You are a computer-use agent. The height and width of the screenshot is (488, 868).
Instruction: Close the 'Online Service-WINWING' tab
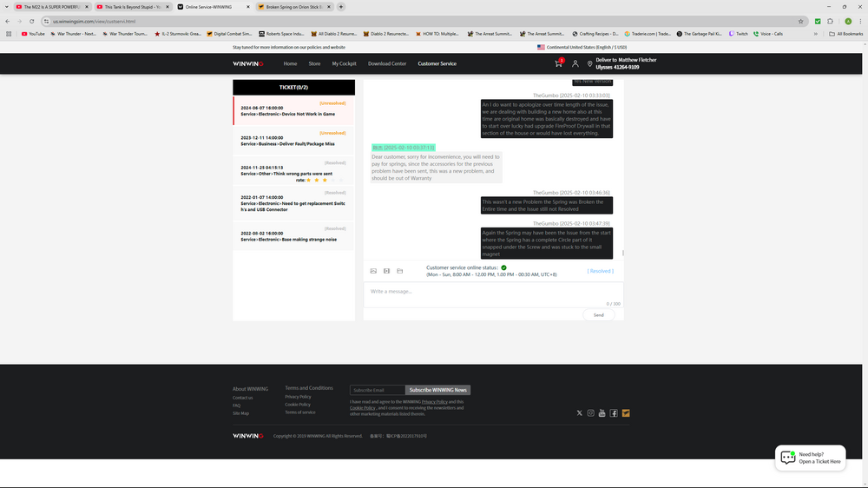[x=248, y=7]
